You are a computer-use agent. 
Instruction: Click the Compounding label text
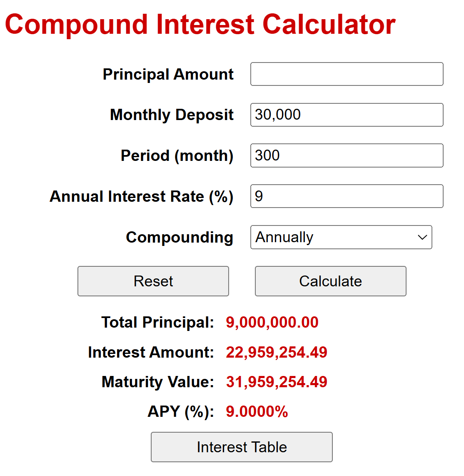180,238
